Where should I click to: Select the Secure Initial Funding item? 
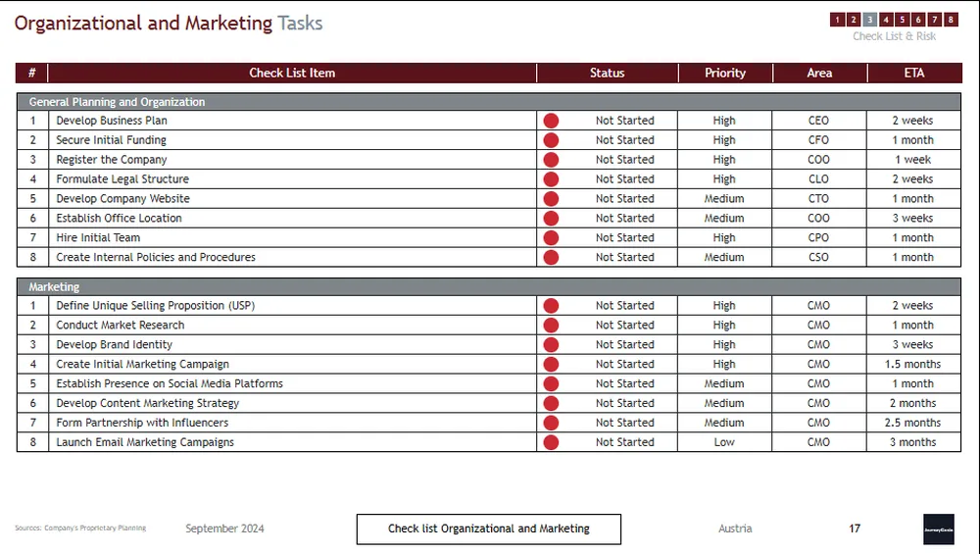[112, 140]
